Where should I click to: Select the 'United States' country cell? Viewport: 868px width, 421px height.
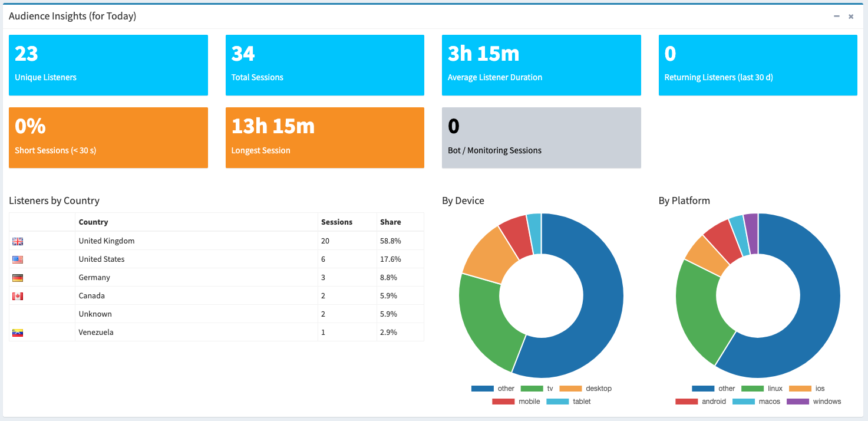(196, 259)
